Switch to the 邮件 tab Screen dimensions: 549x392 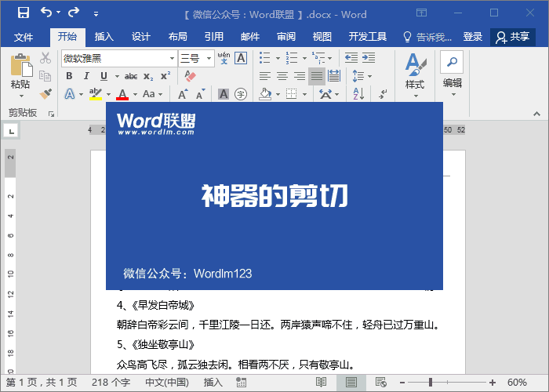[x=250, y=36]
